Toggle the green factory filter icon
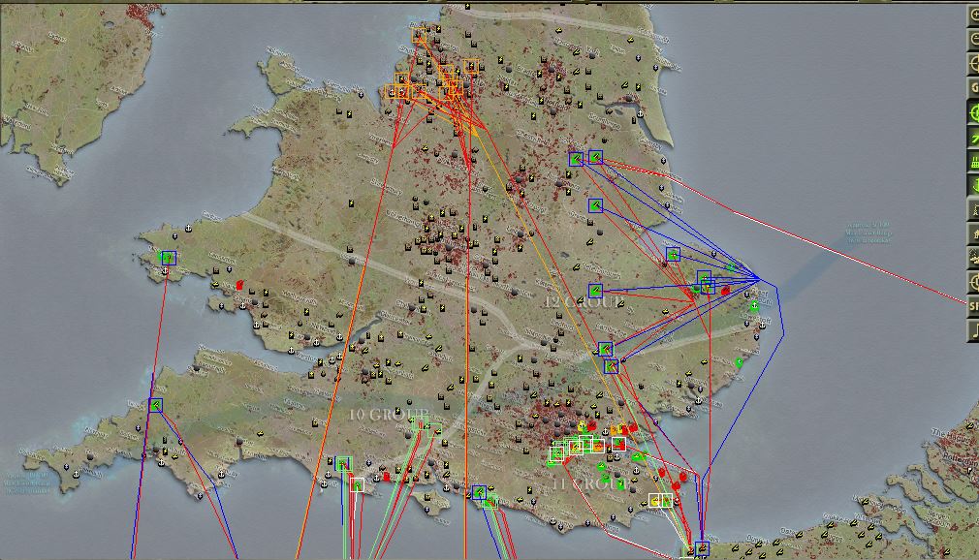This screenshot has height=560, width=979. click(x=974, y=162)
